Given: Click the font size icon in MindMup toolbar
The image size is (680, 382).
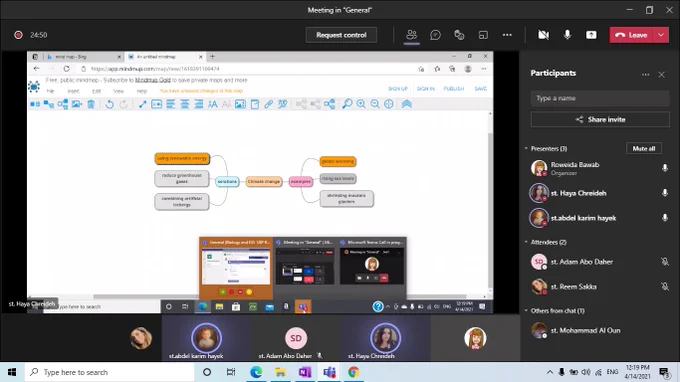Looking at the screenshot, I should tap(212, 104).
